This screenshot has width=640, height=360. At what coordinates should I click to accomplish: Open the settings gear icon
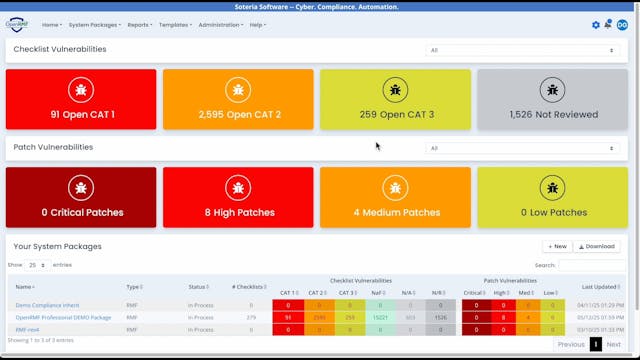coord(596,25)
